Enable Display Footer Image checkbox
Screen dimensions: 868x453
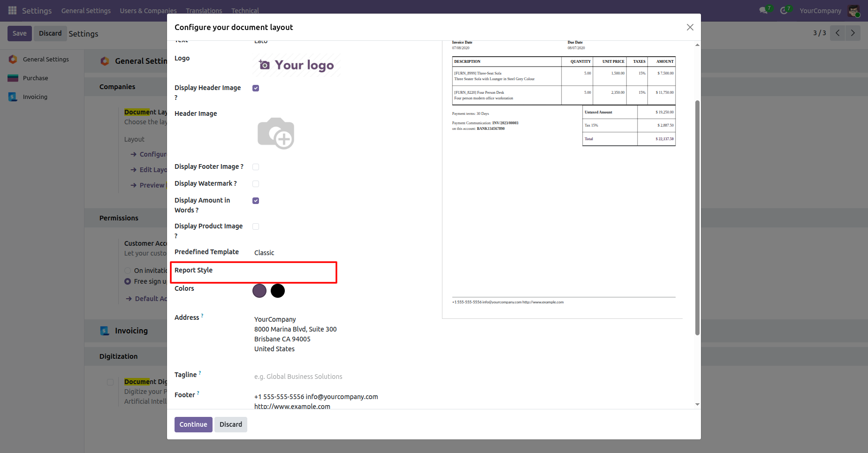[256, 167]
